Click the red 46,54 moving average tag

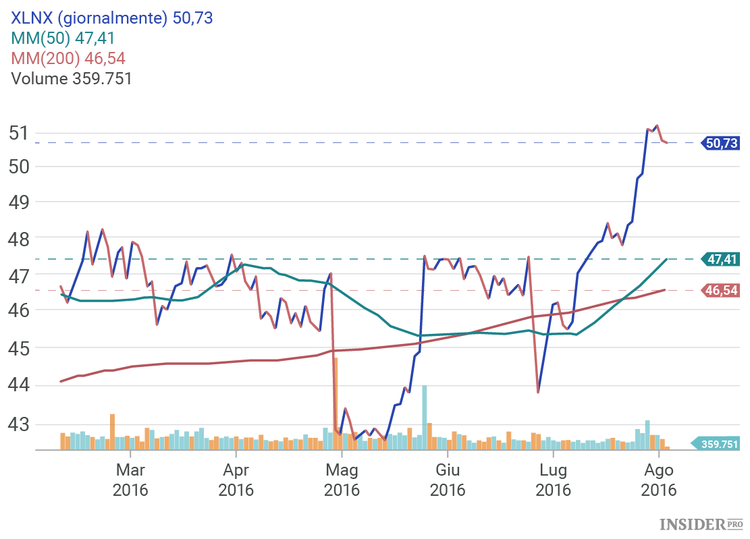(x=720, y=291)
